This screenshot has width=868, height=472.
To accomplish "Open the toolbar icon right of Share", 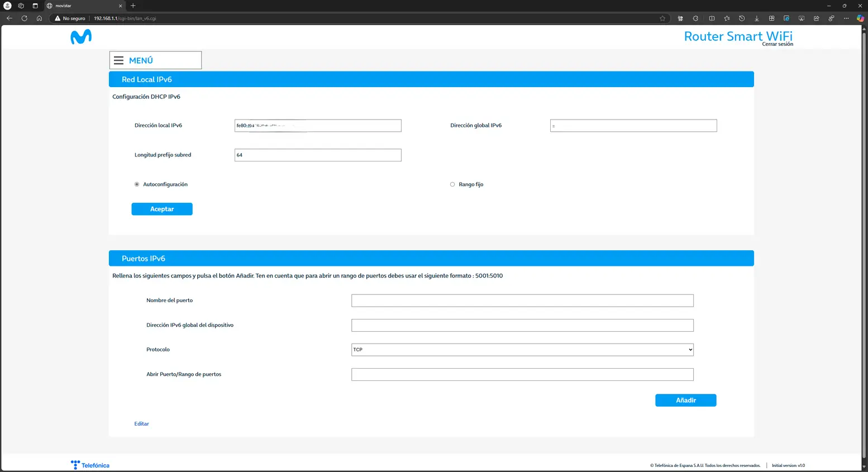I will (832, 18).
